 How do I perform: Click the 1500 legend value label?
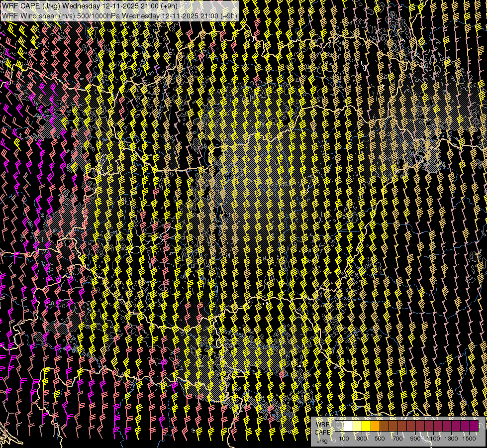pyautogui.click(x=469, y=439)
